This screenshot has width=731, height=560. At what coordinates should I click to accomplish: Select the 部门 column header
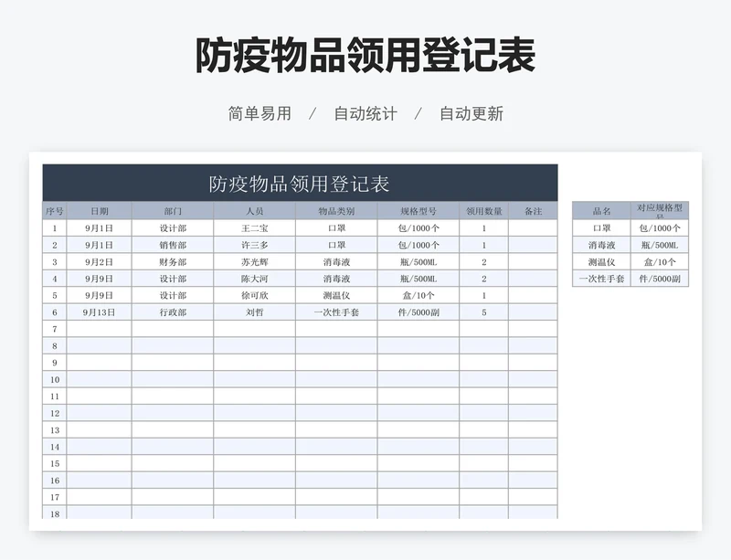coord(173,211)
